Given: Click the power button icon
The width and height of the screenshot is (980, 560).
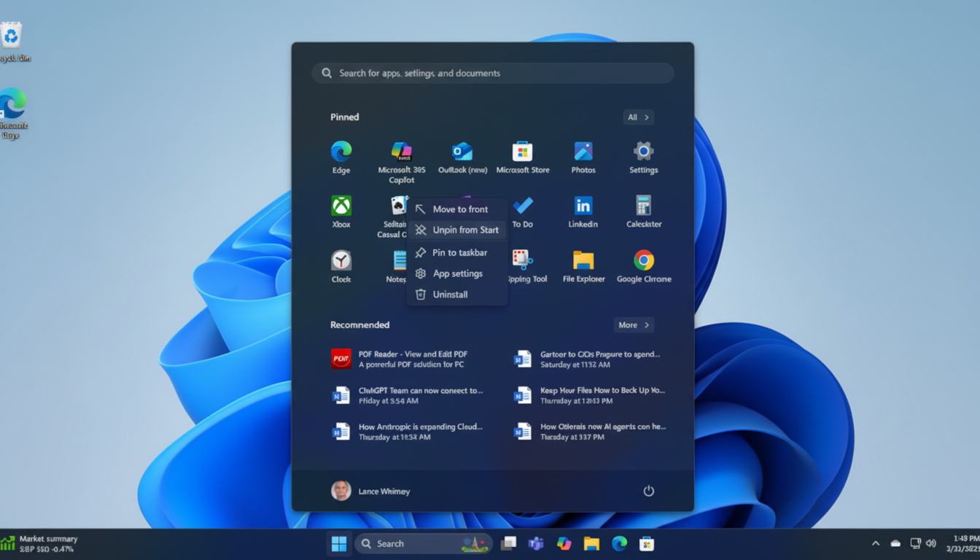Looking at the screenshot, I should [648, 491].
